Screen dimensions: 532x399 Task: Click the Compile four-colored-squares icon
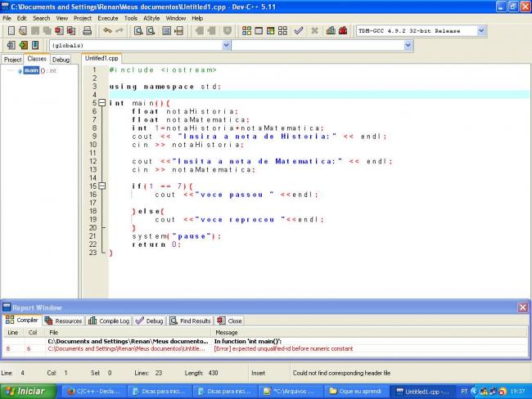246,31
